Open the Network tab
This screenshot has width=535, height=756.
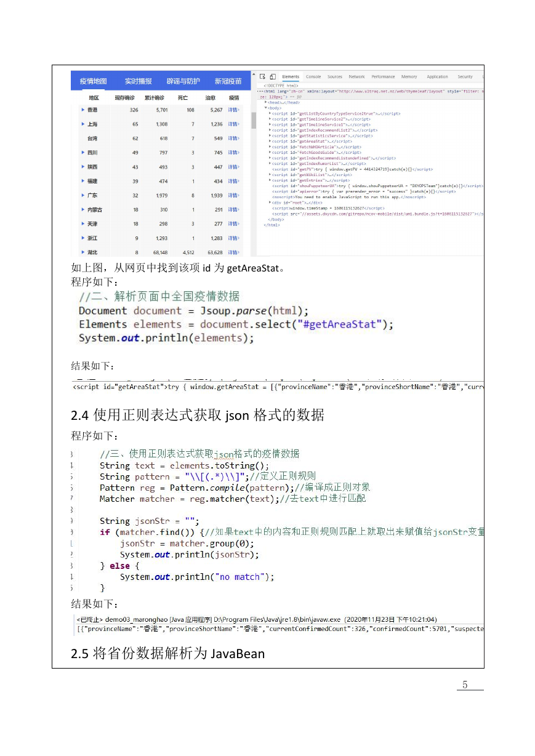[x=356, y=77]
